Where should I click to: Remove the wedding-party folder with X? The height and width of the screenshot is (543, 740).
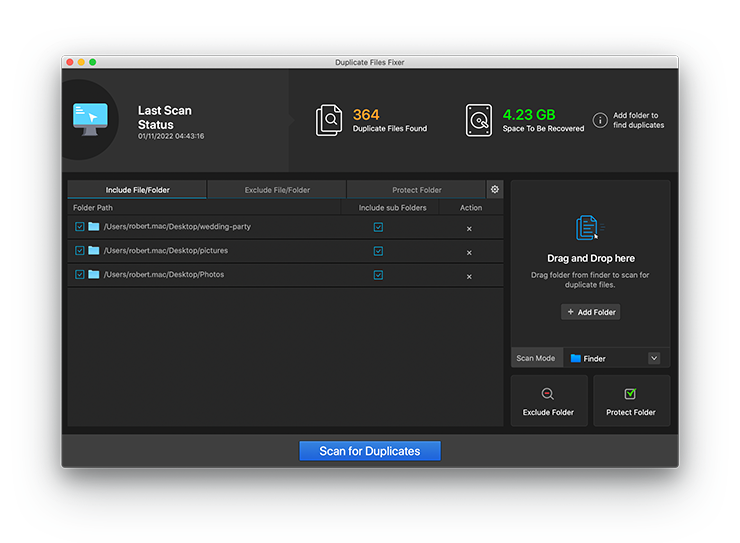click(x=469, y=229)
